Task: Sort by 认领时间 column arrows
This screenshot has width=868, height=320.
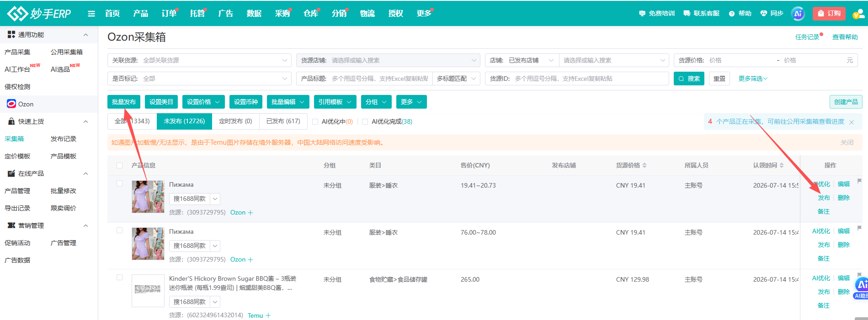Action: point(782,165)
